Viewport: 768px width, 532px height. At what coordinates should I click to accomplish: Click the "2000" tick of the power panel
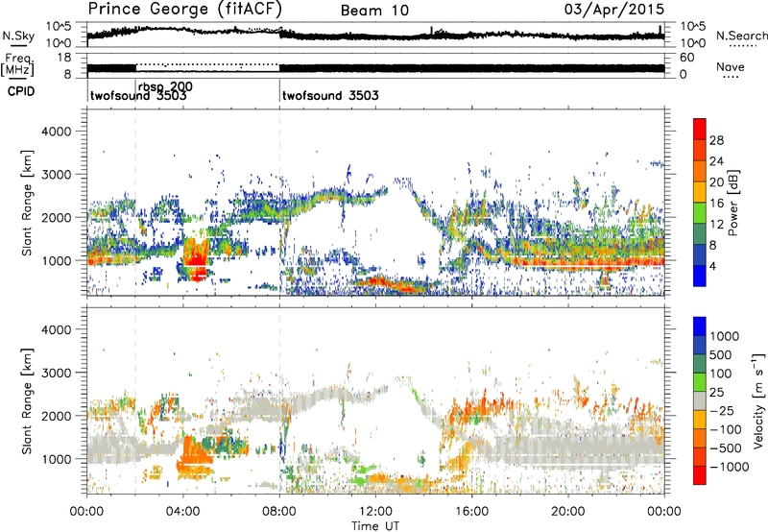point(56,217)
